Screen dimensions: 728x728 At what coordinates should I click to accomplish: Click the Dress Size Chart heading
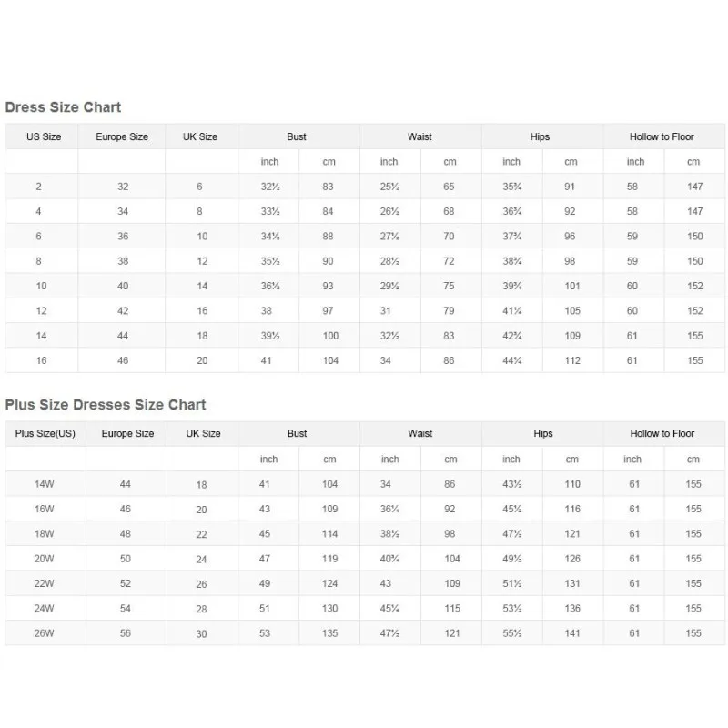(63, 107)
